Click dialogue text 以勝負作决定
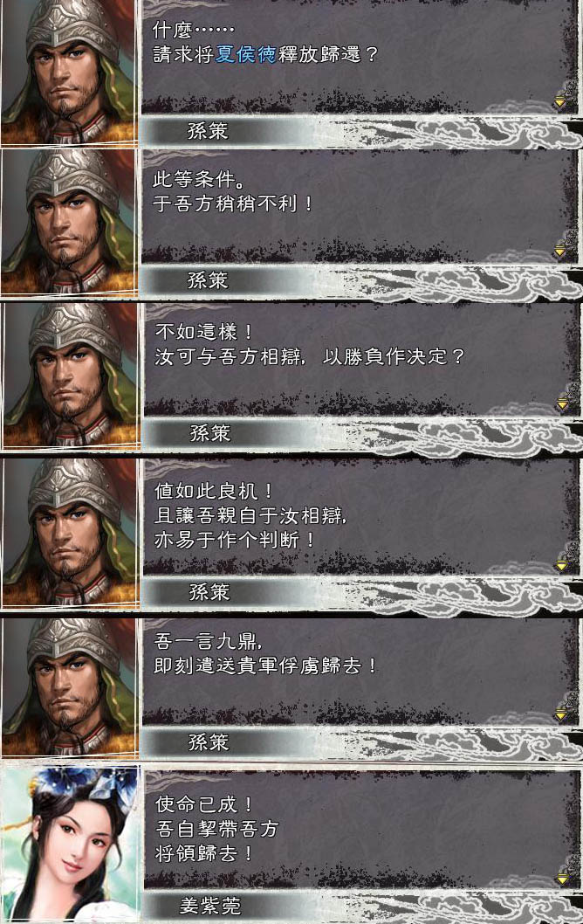Viewport: 583px width, 924px height. click(x=394, y=356)
